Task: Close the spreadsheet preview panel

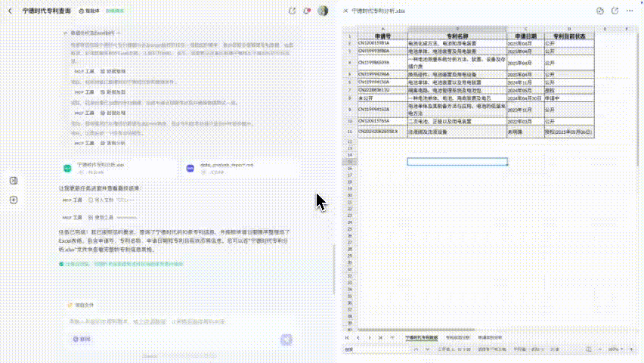Action: click(345, 11)
